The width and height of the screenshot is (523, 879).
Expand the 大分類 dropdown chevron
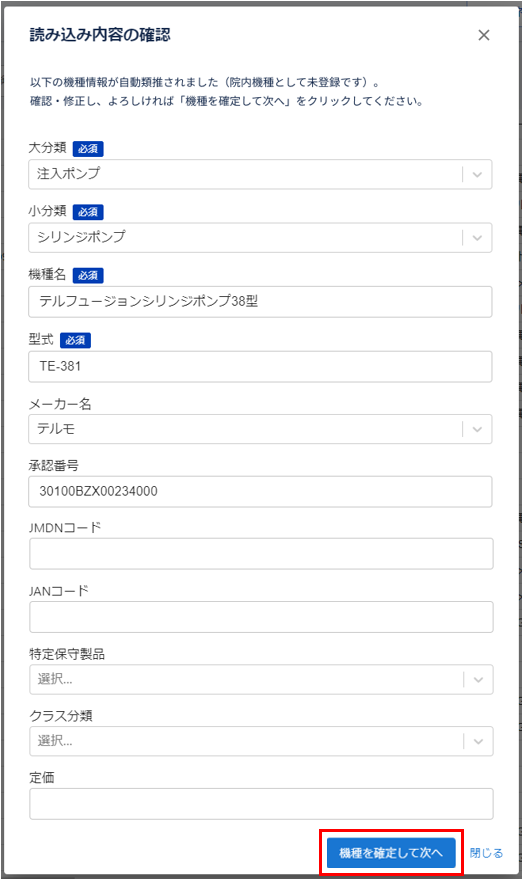[477, 174]
